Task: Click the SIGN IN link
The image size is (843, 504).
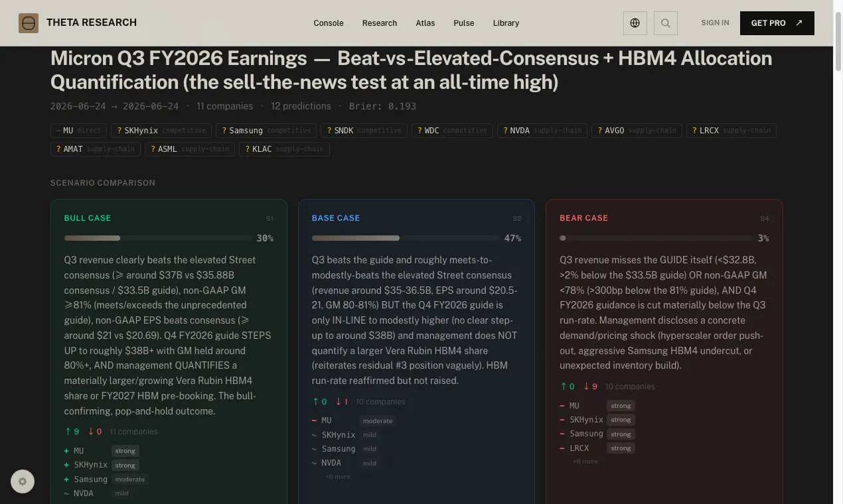Action: click(715, 23)
